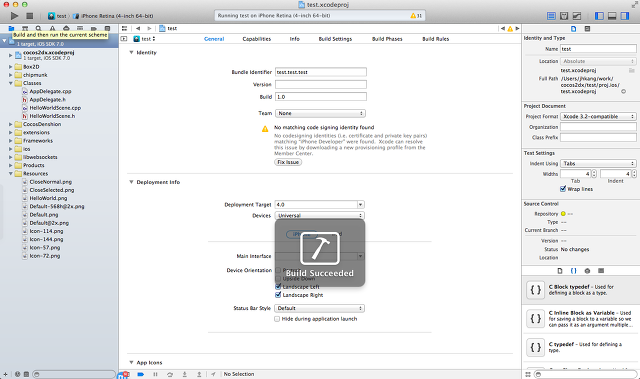
Task: Open the warning count in activity viewer
Action: pos(416,16)
